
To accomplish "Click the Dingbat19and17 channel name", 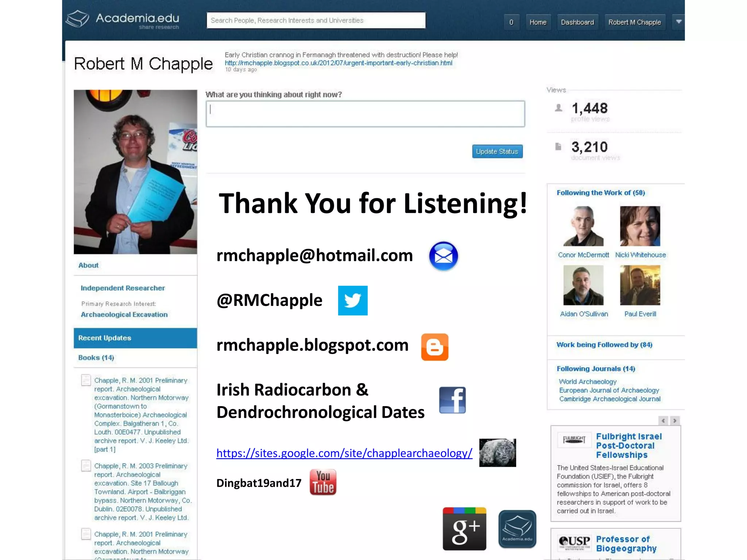I will [259, 483].
